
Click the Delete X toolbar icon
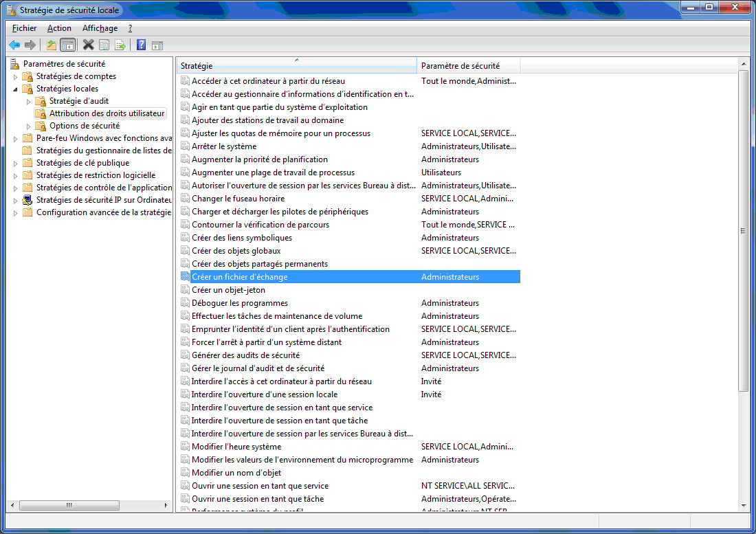[88, 45]
